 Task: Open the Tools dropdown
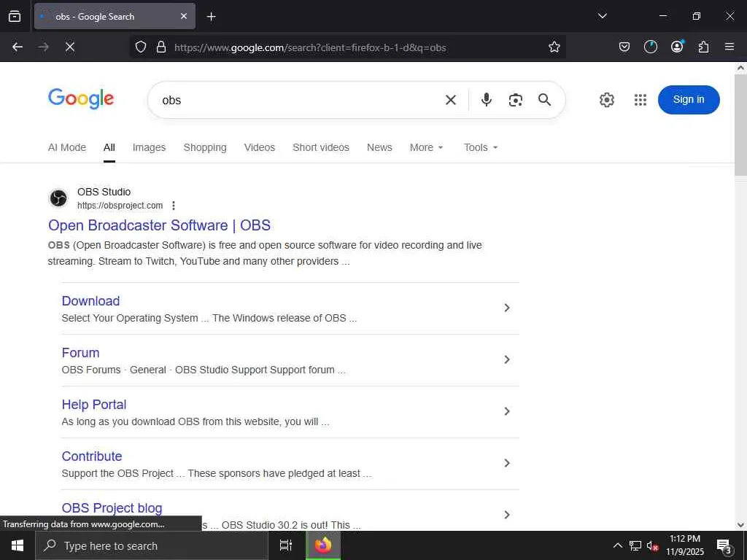click(481, 147)
